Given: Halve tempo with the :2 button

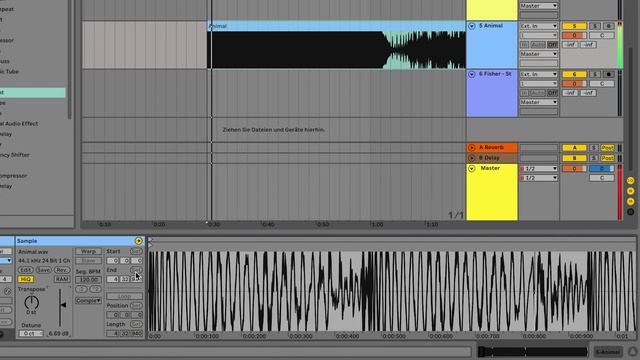Looking at the screenshot, I should click(x=81, y=289).
